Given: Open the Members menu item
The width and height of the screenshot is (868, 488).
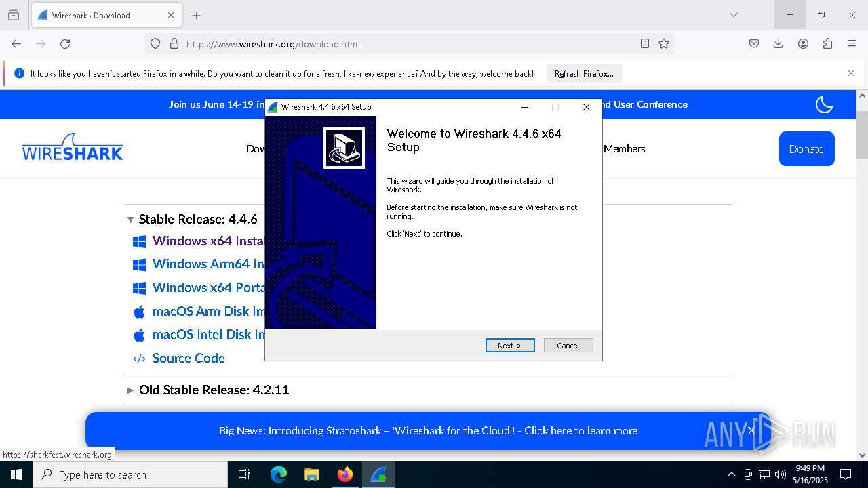Looking at the screenshot, I should point(624,148).
